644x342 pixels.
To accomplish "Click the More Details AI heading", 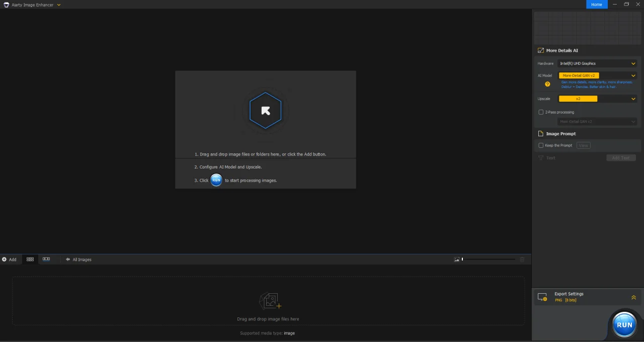I will [562, 50].
